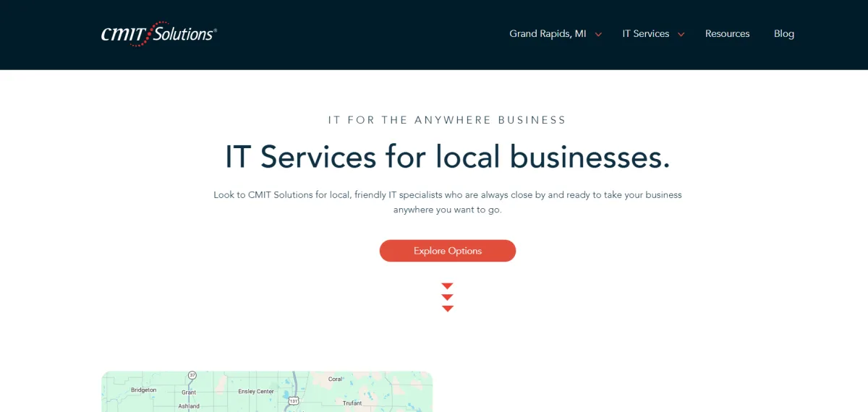Open the CMIT Solutions logo homepage link
This screenshot has height=412, width=868.
click(159, 34)
